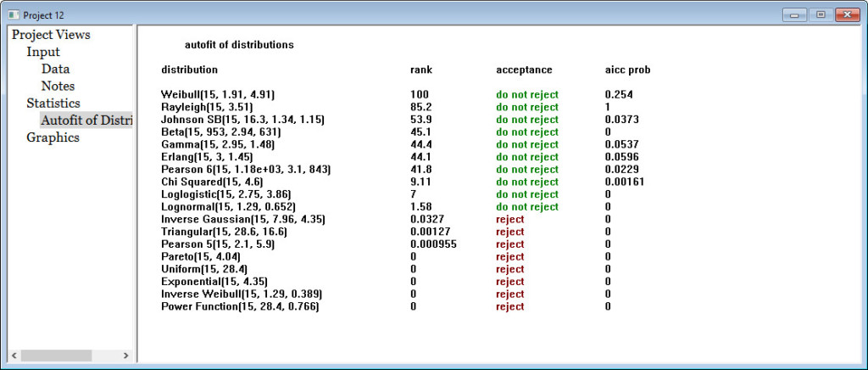868x370 pixels.
Task: Click left arrow of sidebar scrollbar
Action: 14,355
